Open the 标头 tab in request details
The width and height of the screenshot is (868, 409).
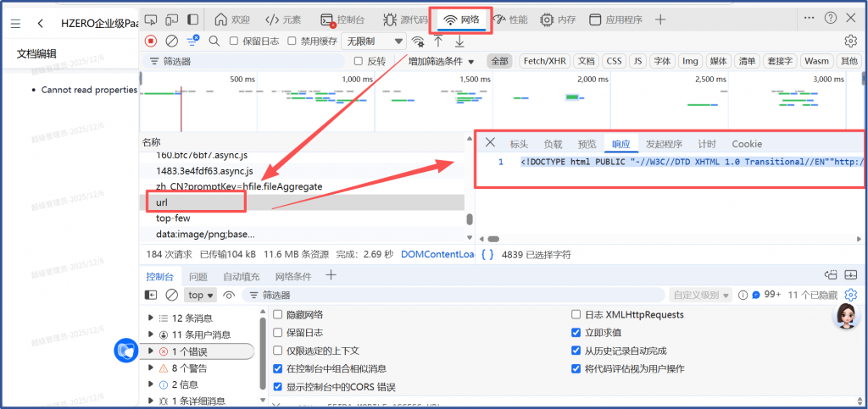518,144
